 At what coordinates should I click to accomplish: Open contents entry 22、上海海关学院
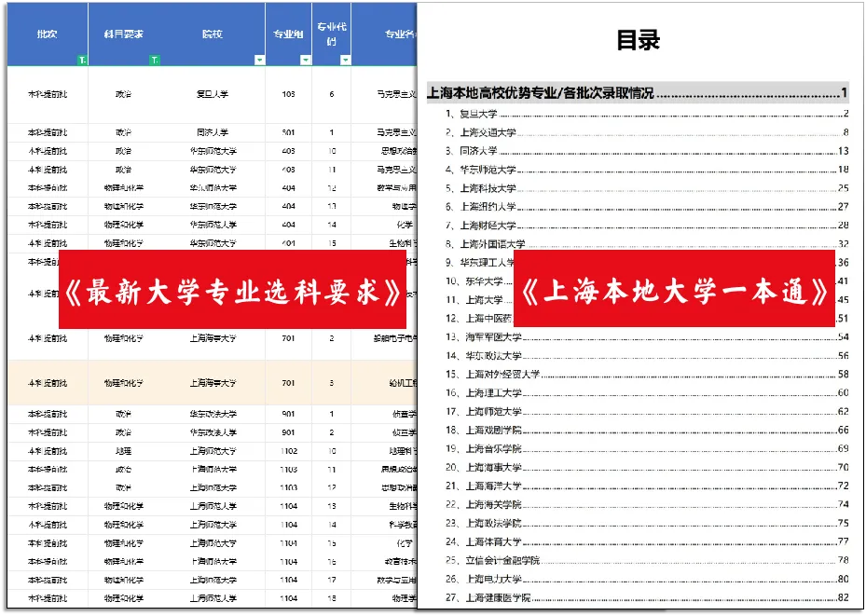(x=647, y=504)
